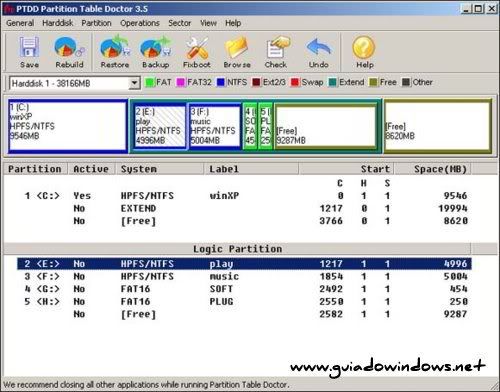Select row 1 <C:> winXP
Viewport: 500px width, 392px height.
[x=244, y=196]
